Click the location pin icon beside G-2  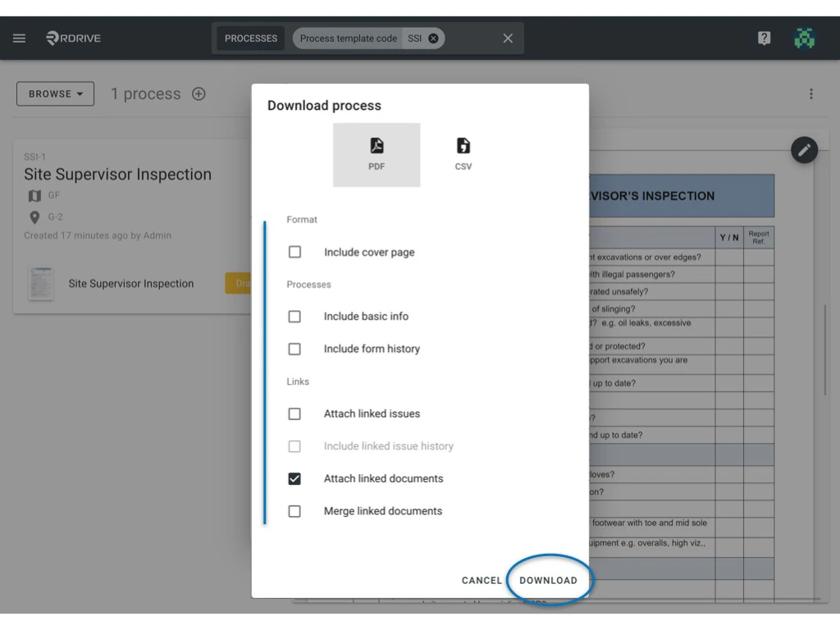pyautogui.click(x=34, y=217)
